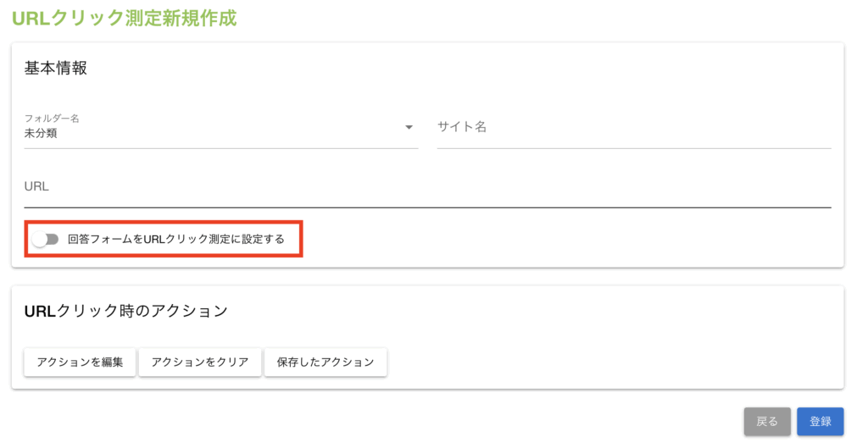868x448 pixels.
Task: Toggle the 回答フォーム URL click measurement switch
Action: (x=45, y=240)
